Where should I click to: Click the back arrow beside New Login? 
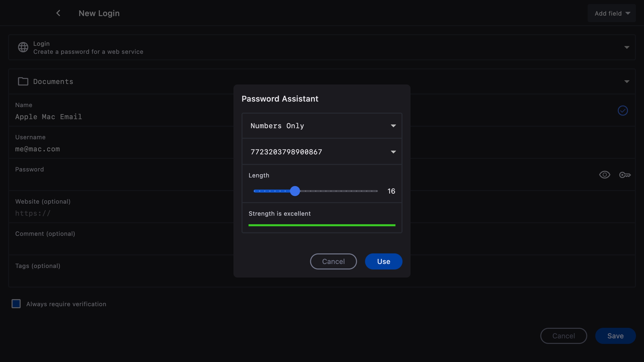(58, 13)
